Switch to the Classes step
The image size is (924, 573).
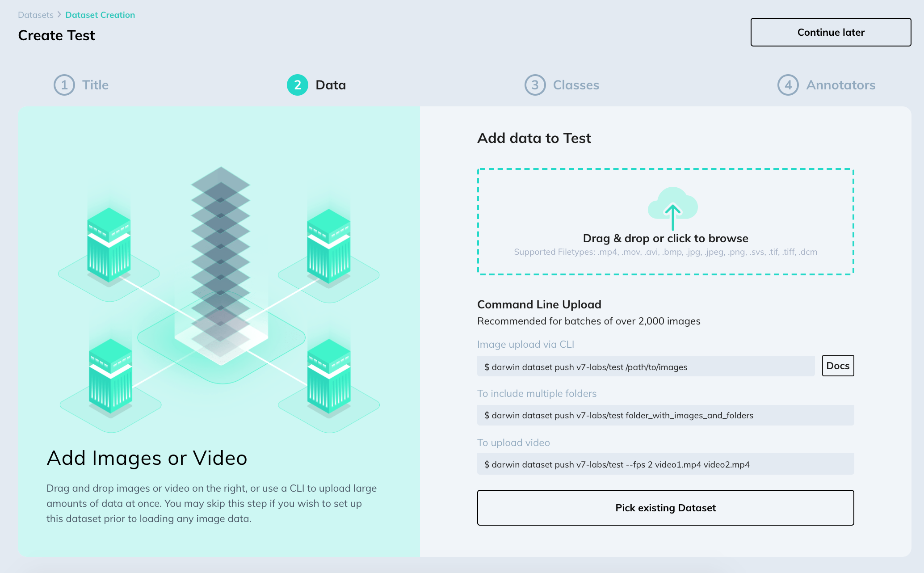point(576,85)
